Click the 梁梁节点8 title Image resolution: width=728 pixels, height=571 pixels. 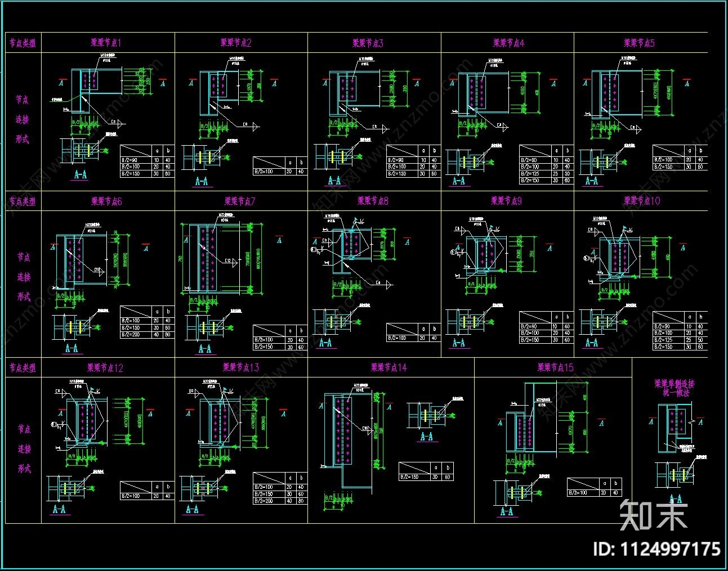(x=373, y=200)
